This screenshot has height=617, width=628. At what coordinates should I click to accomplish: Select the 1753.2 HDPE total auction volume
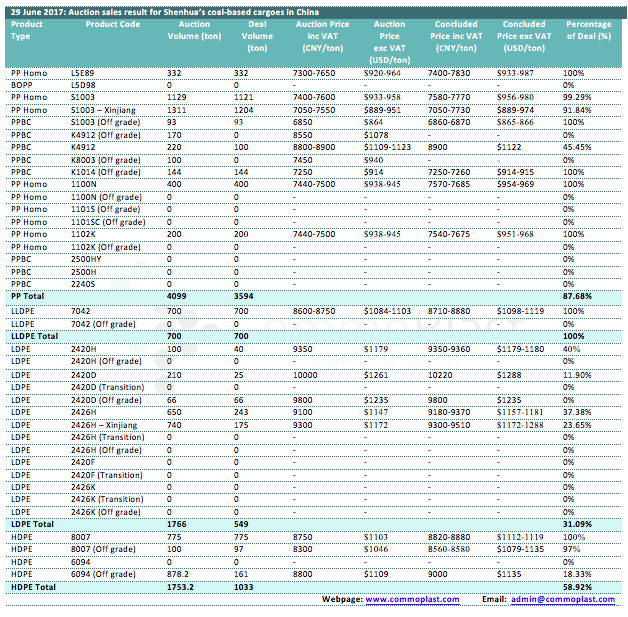click(180, 588)
